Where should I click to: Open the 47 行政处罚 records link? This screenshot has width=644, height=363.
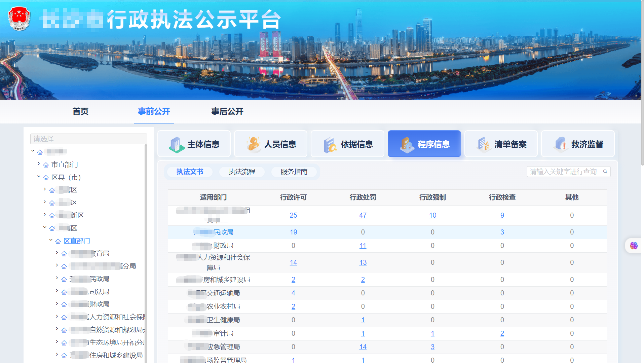click(x=363, y=215)
